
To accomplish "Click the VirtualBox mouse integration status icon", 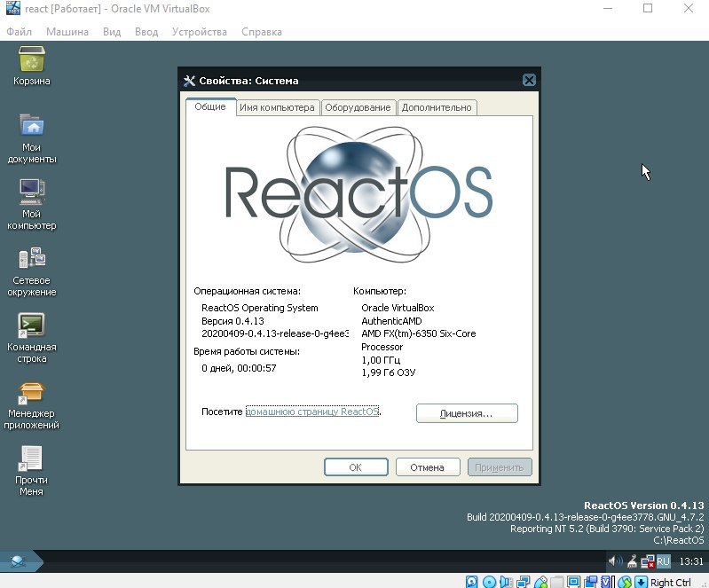I will [625, 582].
